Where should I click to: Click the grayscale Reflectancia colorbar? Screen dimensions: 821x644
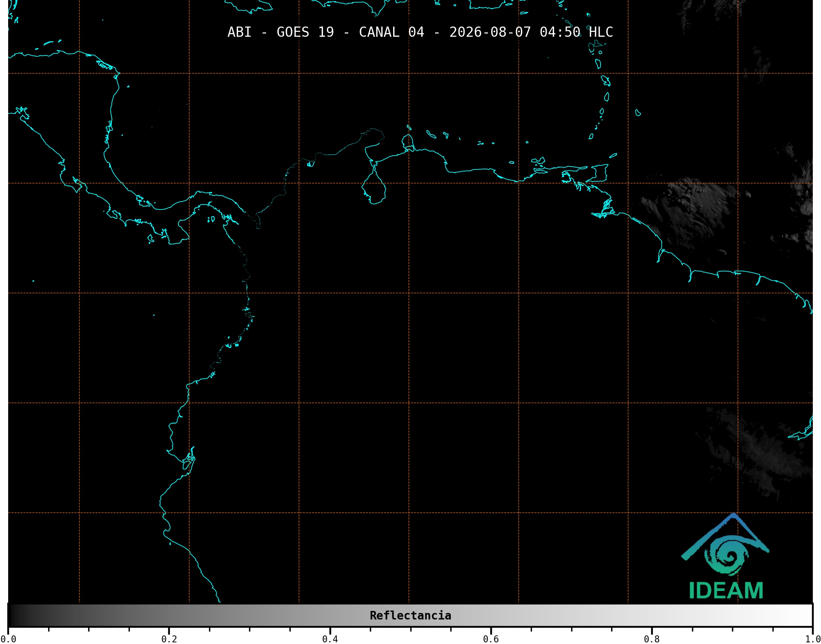click(410, 615)
